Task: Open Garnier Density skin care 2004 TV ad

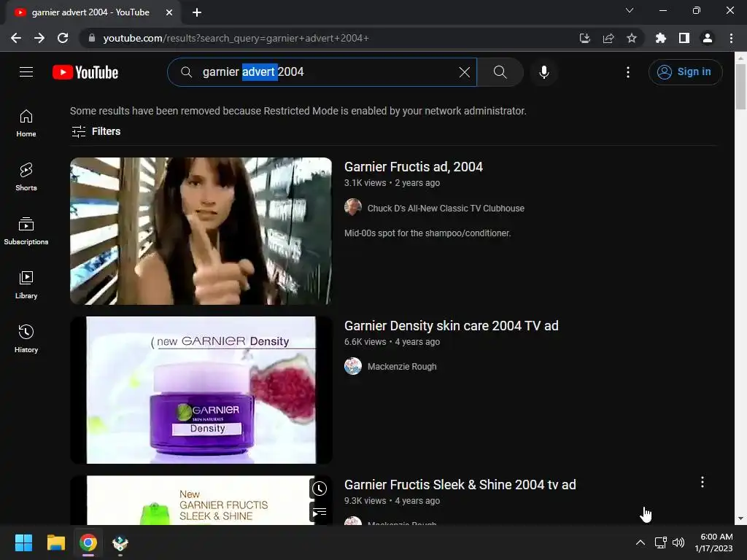Action: 451,326
